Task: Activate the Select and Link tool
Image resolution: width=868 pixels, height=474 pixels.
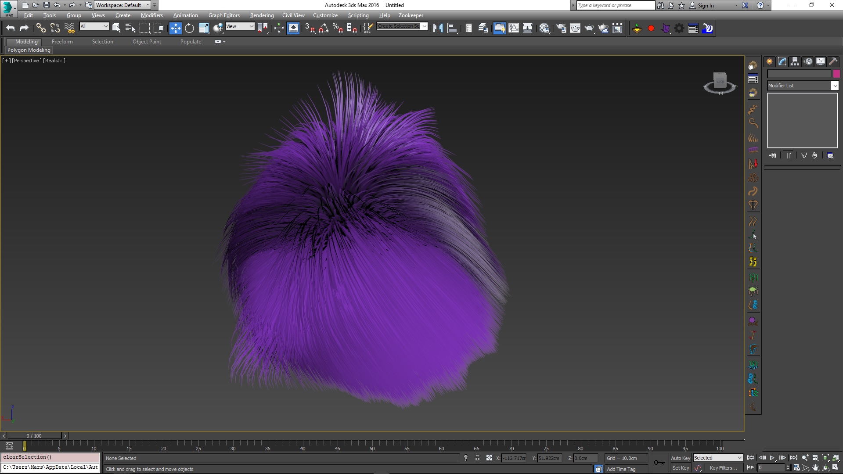Action: [40, 29]
